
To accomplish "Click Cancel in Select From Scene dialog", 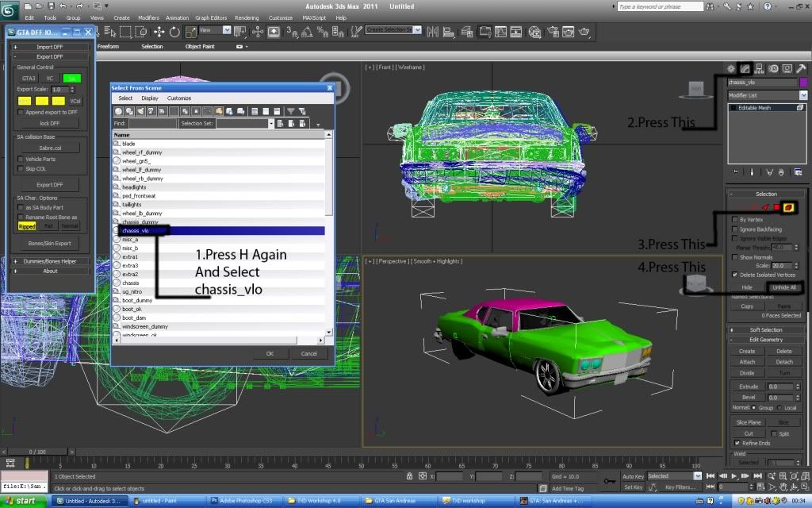I will [x=308, y=353].
